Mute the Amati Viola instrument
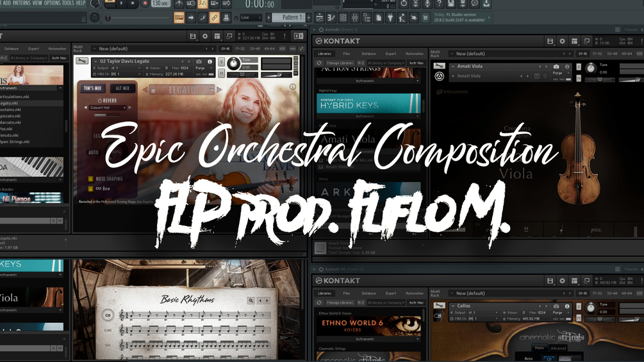The height and width of the screenshot is (362, 644). [x=579, y=78]
